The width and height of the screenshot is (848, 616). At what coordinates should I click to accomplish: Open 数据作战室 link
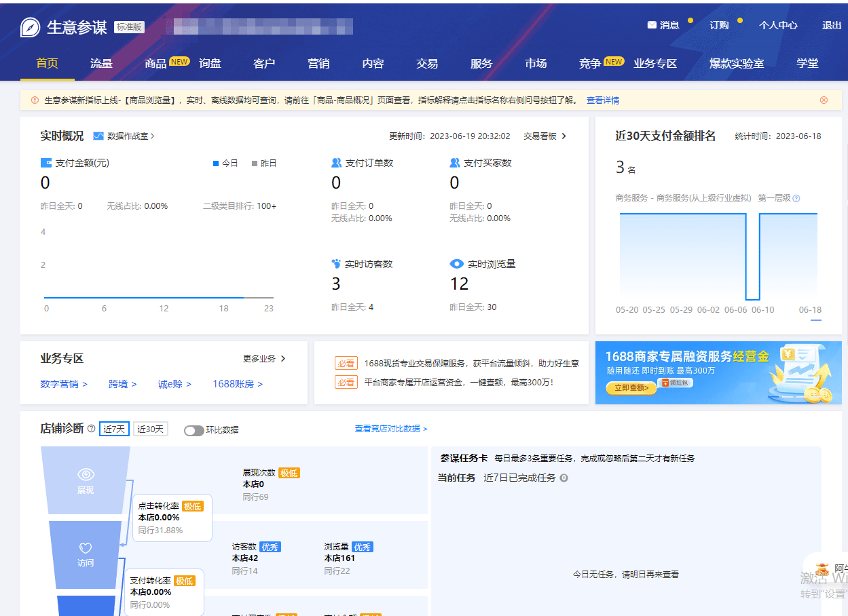coord(130,136)
